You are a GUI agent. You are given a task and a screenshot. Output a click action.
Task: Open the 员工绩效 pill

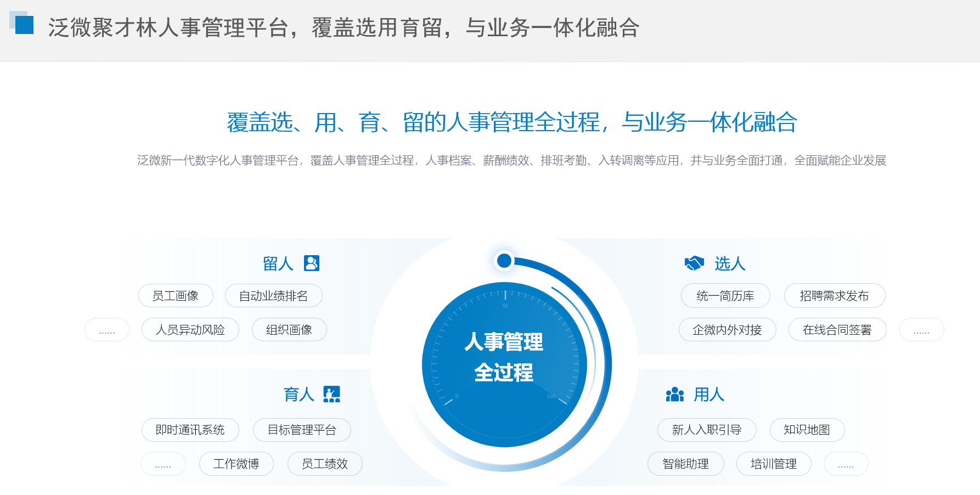[325, 464]
